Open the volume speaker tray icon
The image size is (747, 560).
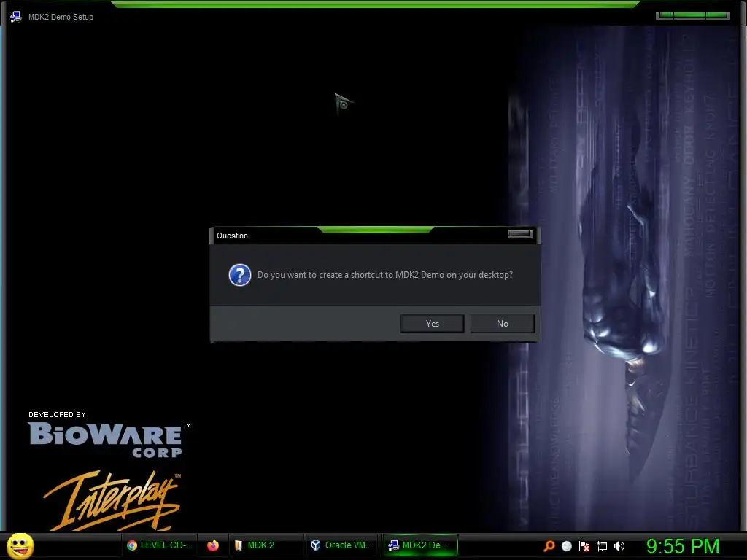(x=619, y=546)
